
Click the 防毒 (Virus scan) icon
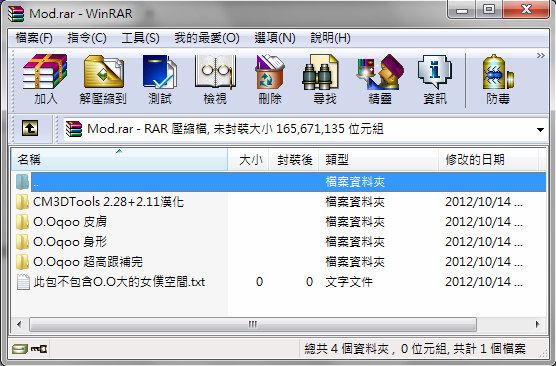click(498, 79)
